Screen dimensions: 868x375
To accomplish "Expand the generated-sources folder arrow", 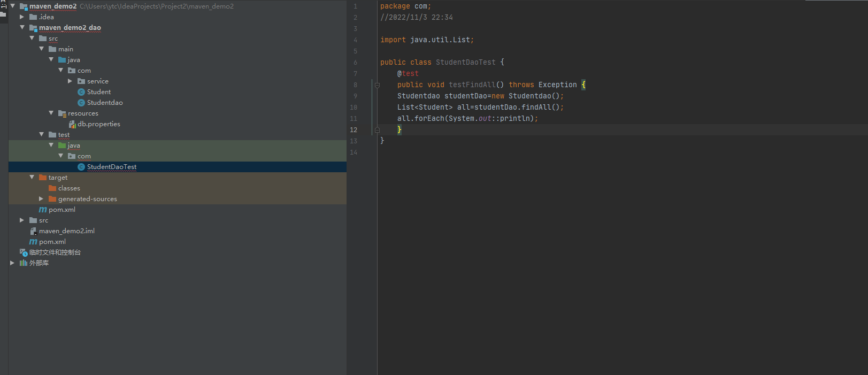I will pos(41,198).
